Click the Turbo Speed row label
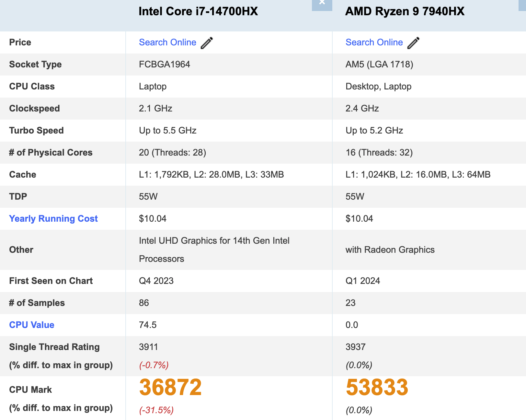This screenshot has height=420, width=526. (37, 130)
